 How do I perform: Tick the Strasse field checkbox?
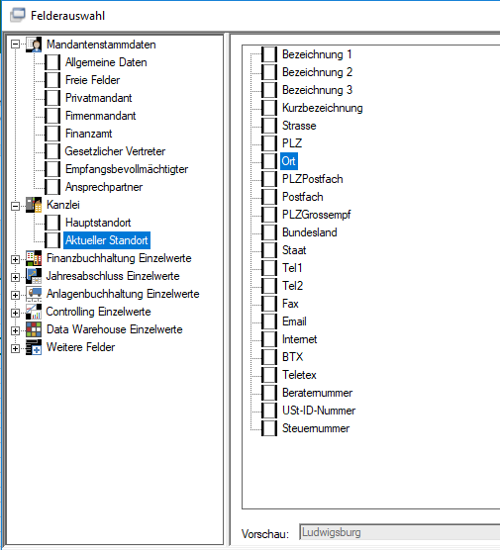click(269, 126)
